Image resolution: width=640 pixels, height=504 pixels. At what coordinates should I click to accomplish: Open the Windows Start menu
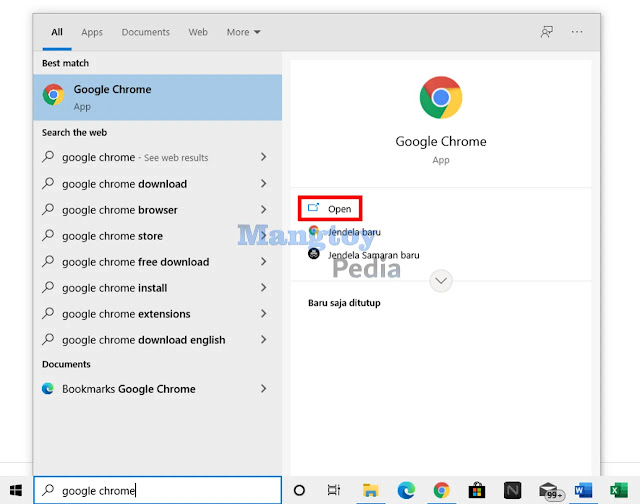[x=16, y=490]
